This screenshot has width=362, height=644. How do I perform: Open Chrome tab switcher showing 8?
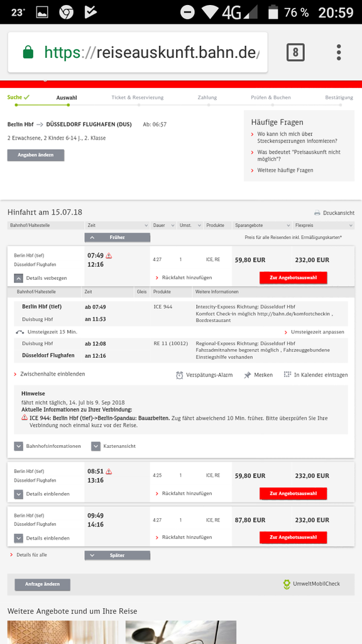[295, 52]
